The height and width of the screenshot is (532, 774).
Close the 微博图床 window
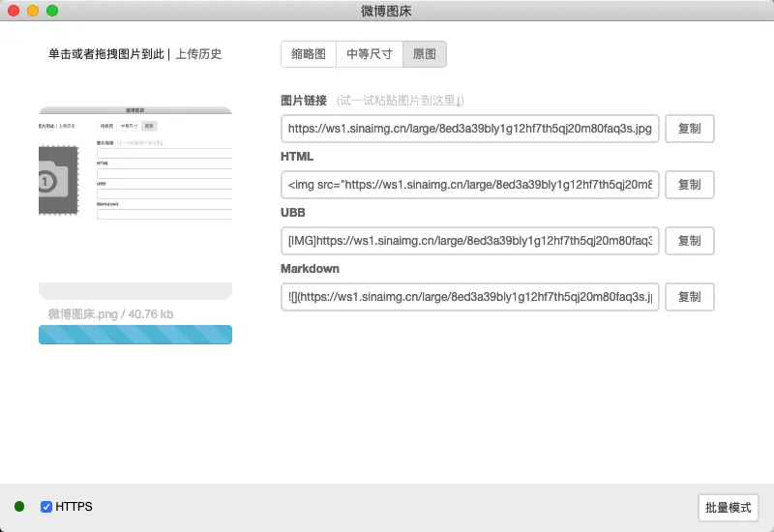coord(14,11)
